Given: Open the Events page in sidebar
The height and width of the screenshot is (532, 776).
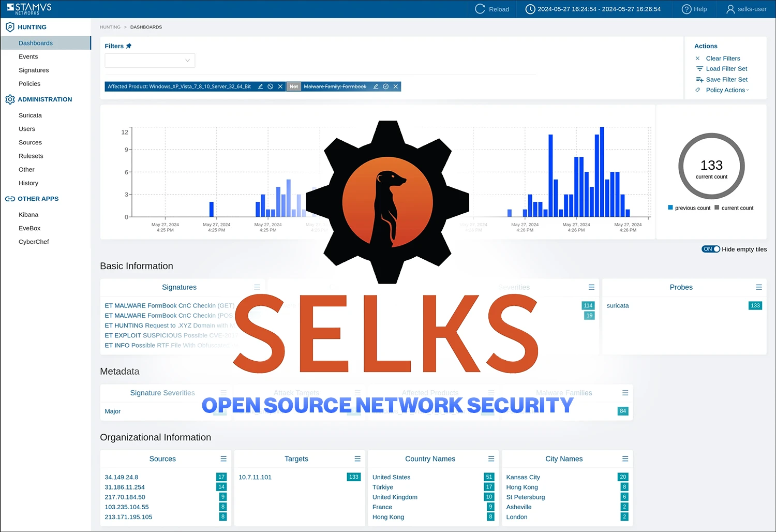Looking at the screenshot, I should pyautogui.click(x=28, y=56).
